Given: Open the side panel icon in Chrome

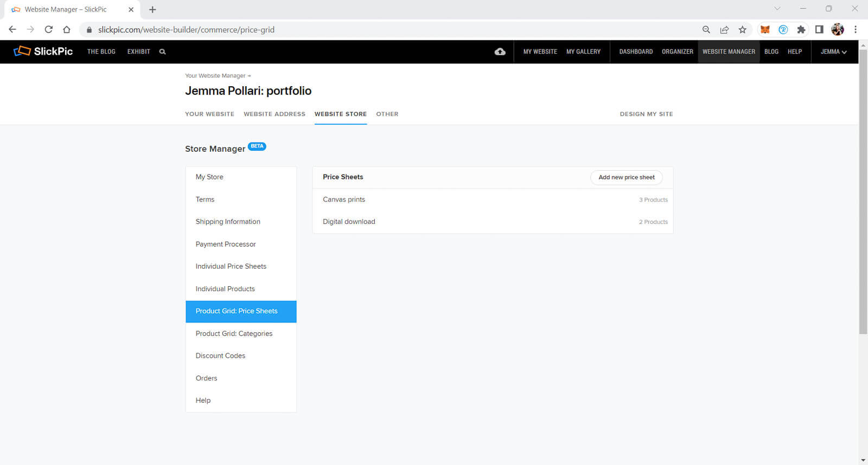Looking at the screenshot, I should [819, 30].
